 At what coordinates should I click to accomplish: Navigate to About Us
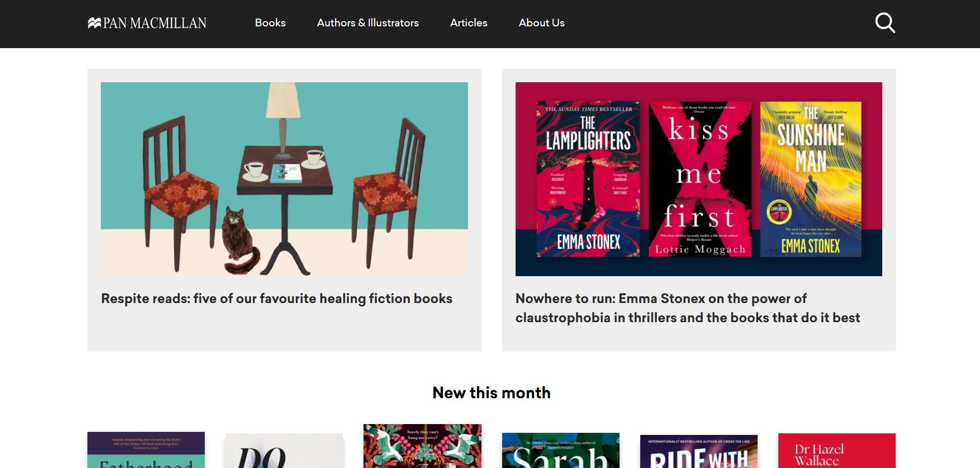pyautogui.click(x=541, y=23)
